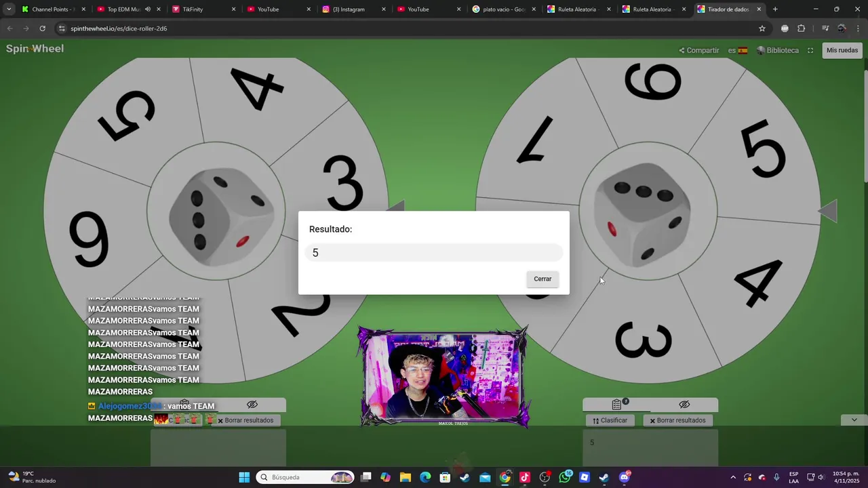868x488 pixels.
Task: Click the result field showing 5
Action: [x=434, y=253]
